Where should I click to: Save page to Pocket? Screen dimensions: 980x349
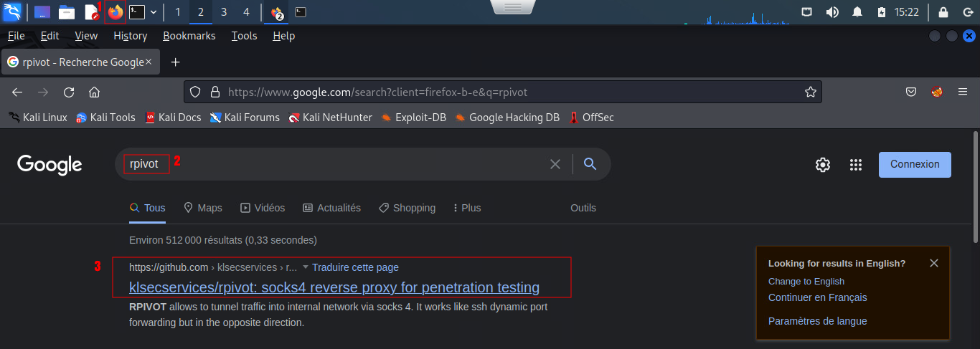point(910,92)
